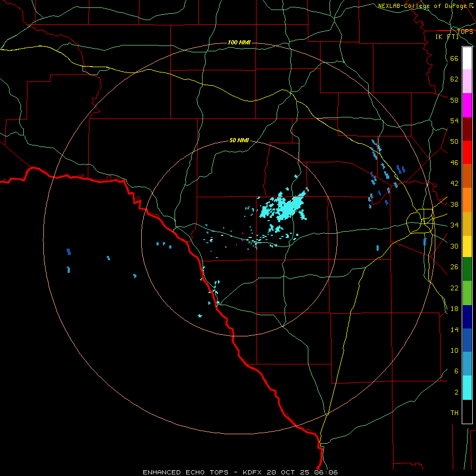The height and width of the screenshot is (476, 476).
Task: Click the navy blue legend swatch
Action: point(467,317)
